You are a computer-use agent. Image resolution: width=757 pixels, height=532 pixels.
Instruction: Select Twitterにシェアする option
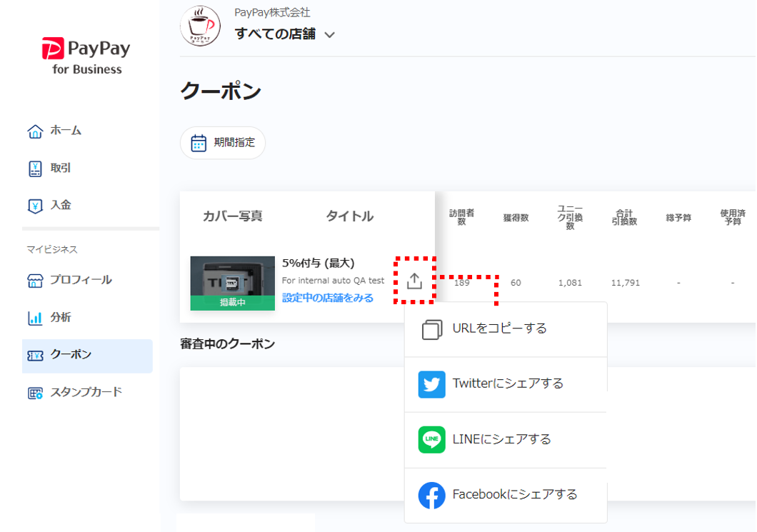[506, 385]
